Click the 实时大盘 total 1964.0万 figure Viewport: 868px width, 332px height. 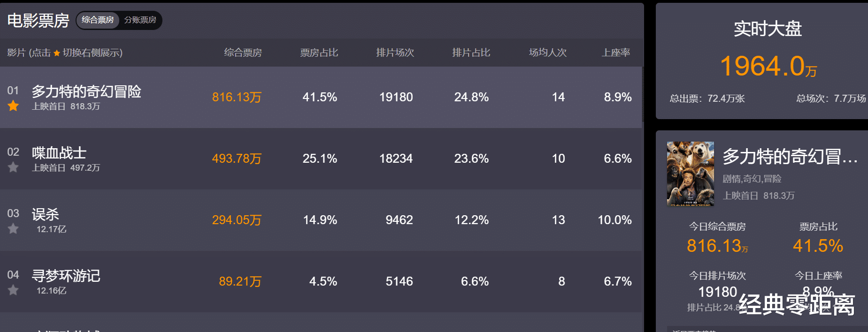pos(768,66)
